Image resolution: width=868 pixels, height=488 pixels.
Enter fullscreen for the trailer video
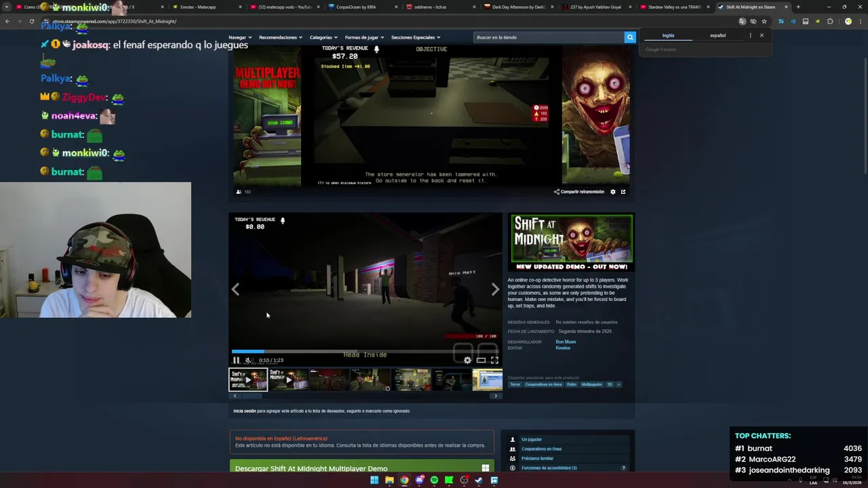pos(494,360)
